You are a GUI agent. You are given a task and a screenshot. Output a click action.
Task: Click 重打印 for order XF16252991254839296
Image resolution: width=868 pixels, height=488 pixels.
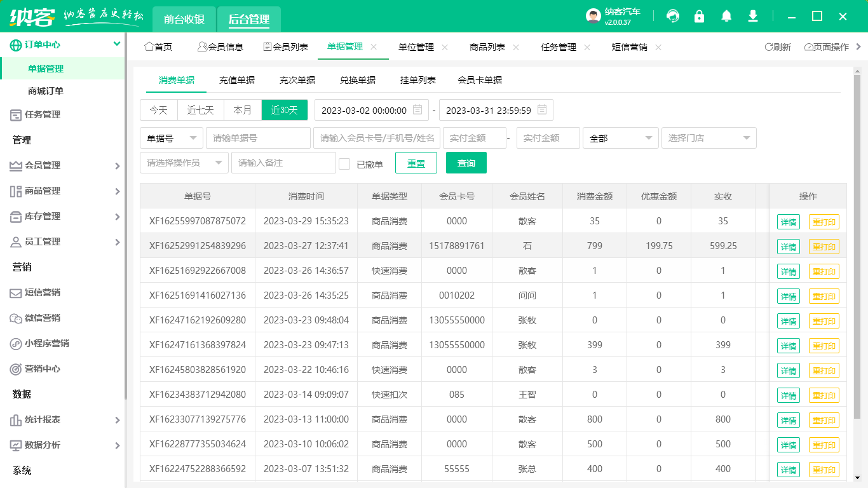click(824, 247)
